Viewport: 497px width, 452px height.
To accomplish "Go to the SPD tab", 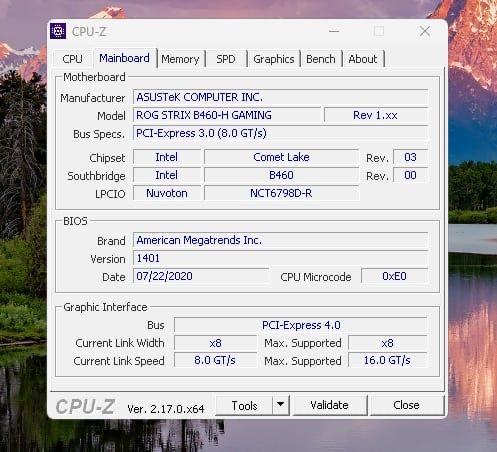I will [x=226, y=59].
